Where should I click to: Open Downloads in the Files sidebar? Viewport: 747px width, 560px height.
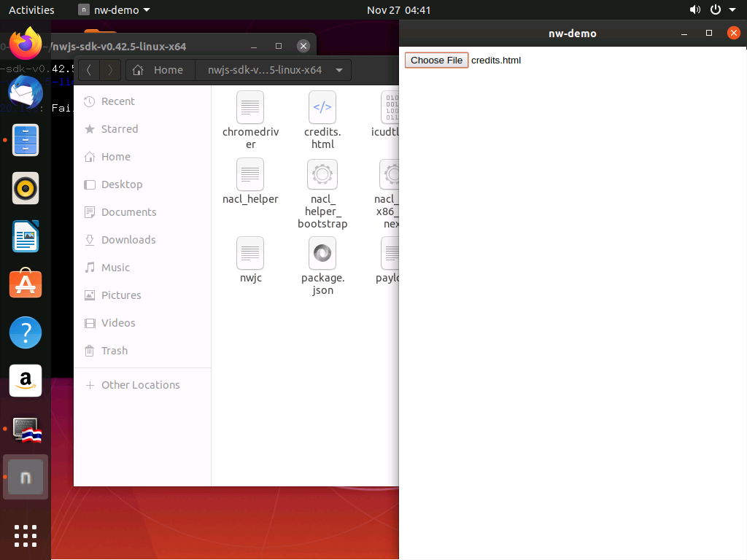(142, 239)
